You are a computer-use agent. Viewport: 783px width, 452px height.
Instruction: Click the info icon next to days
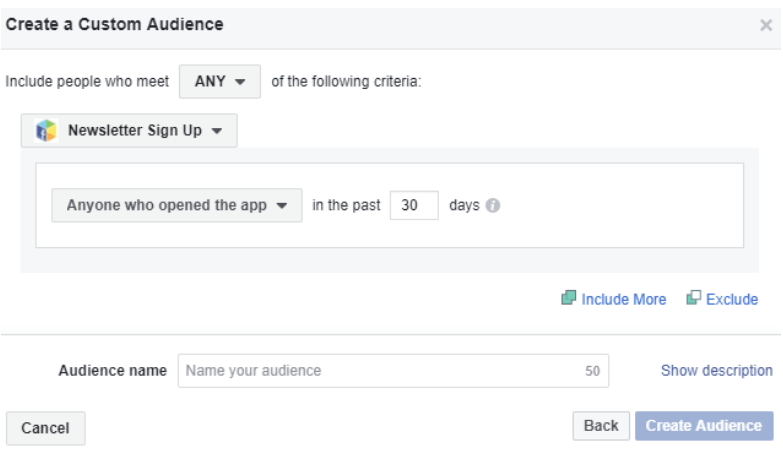[491, 205]
